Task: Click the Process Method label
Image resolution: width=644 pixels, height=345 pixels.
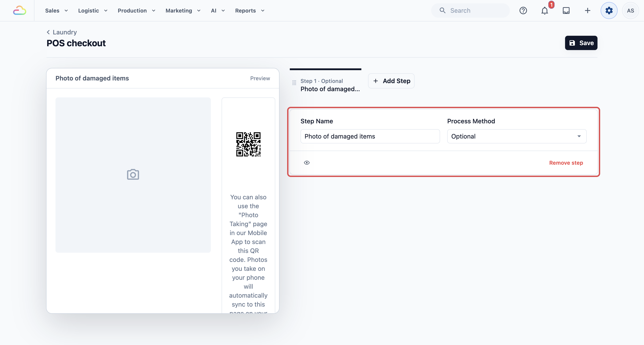Action: pos(471,121)
